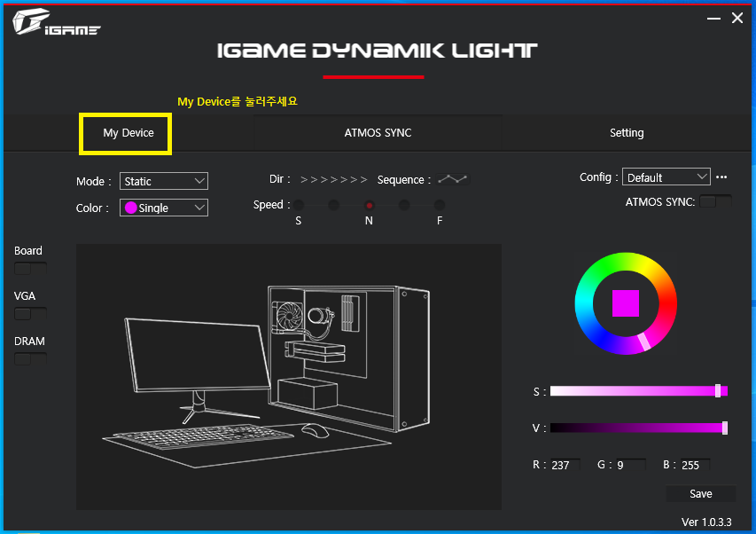The image size is (756, 534).
Task: Click the direction arrows indicator
Action: (x=333, y=180)
